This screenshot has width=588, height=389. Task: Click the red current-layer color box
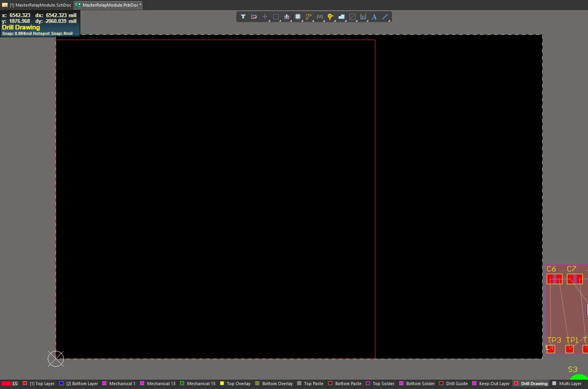(x=6, y=383)
